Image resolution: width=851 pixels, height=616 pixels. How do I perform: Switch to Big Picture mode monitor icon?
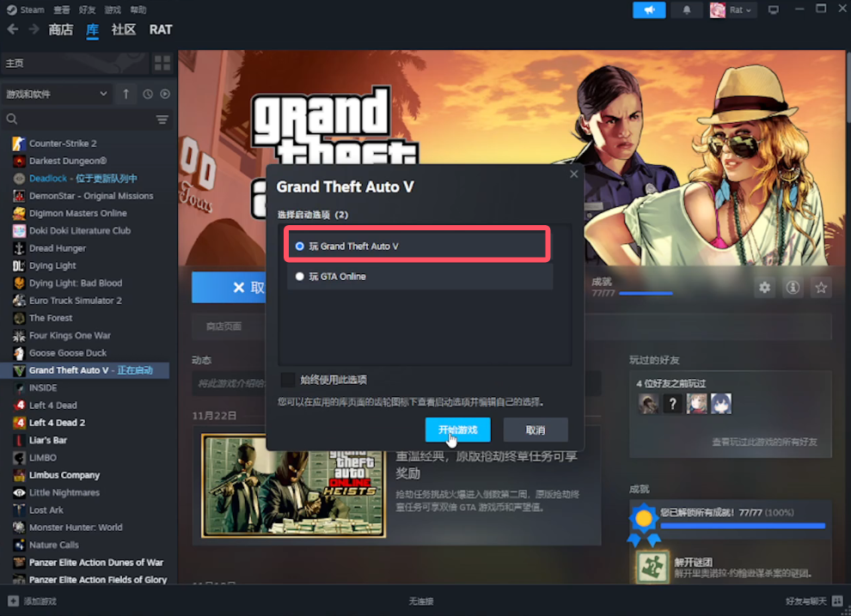coord(774,9)
